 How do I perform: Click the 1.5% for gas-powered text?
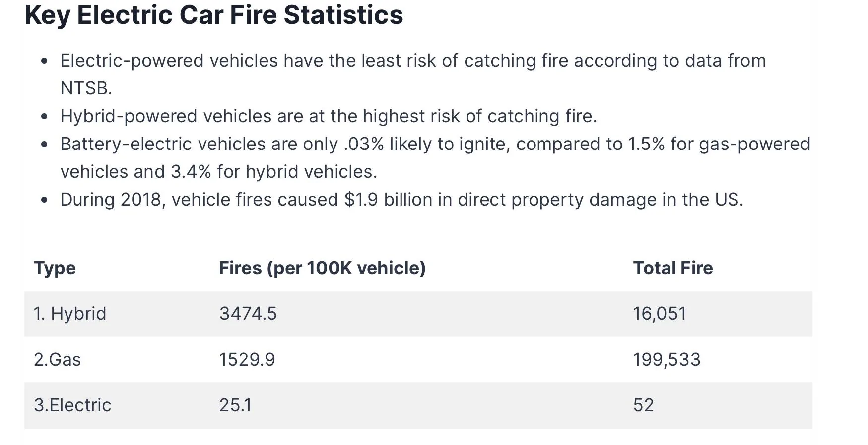point(719,144)
